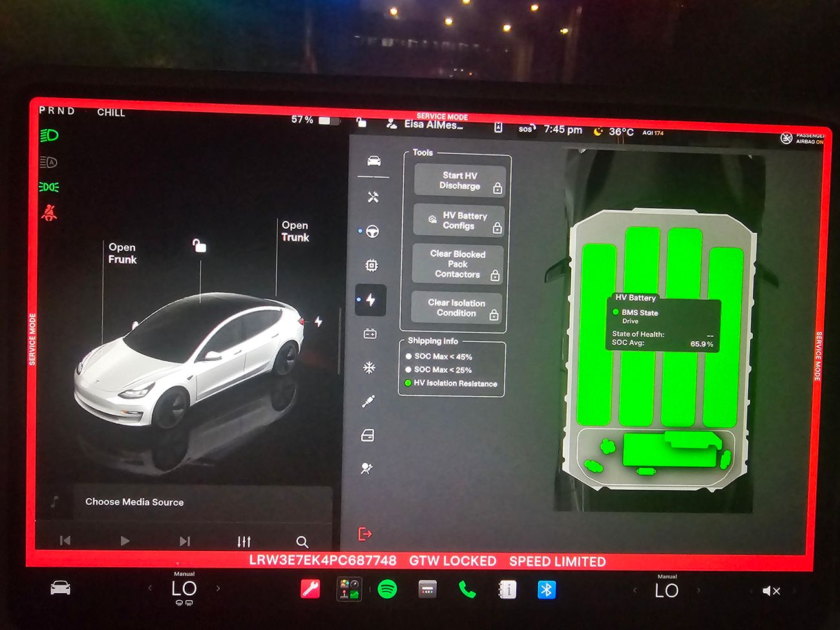
Task: Exit Service Mode with red exit icon
Action: pyautogui.click(x=365, y=534)
